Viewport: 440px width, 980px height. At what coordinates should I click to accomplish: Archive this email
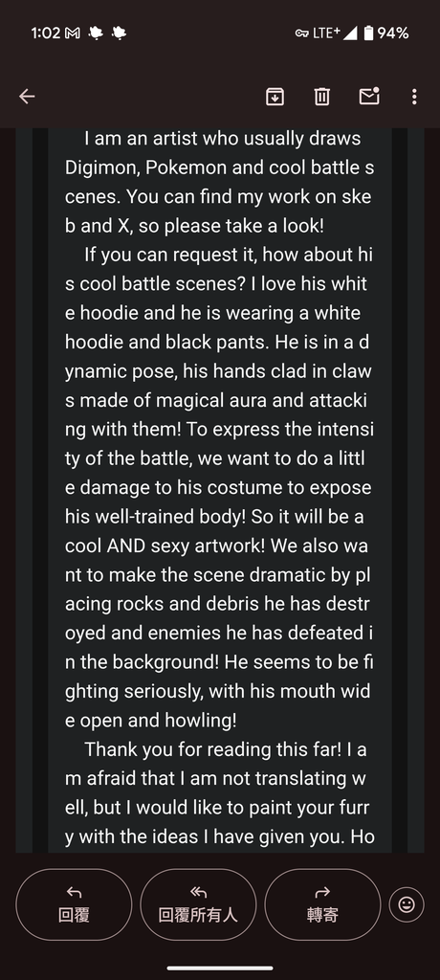point(275,97)
